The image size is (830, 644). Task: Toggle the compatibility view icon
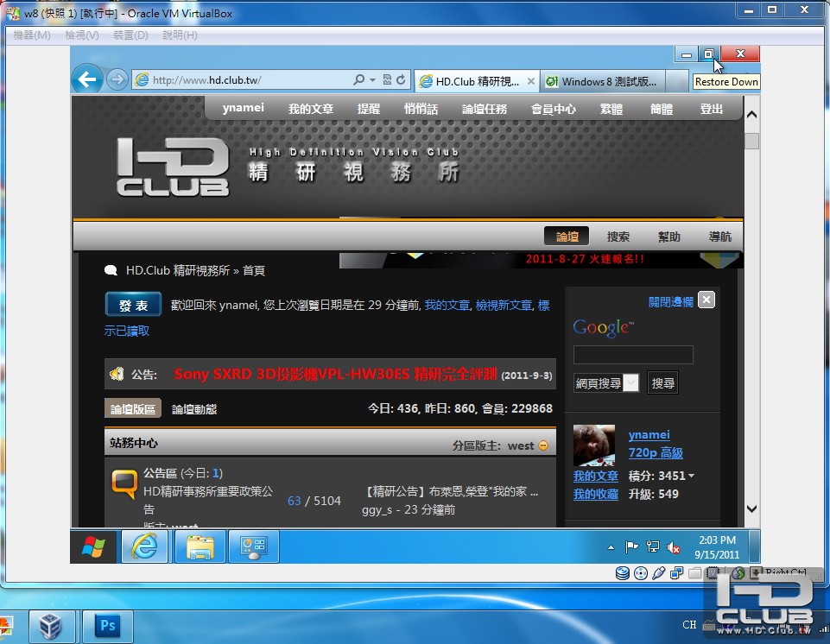click(388, 80)
